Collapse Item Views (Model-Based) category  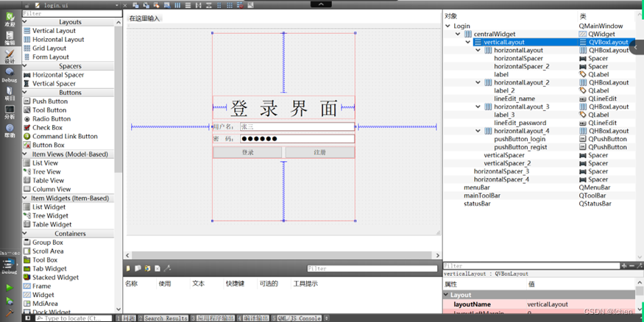25,154
